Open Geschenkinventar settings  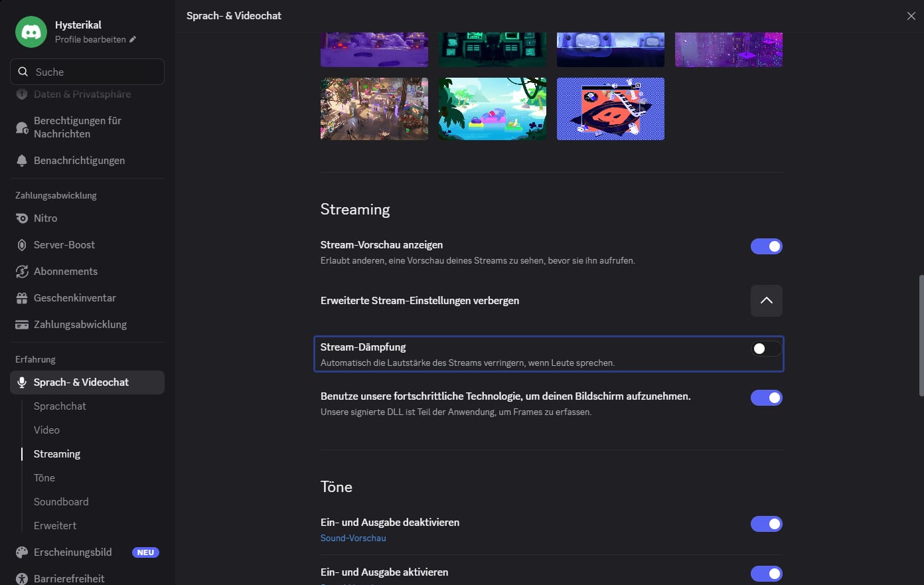tap(87, 298)
